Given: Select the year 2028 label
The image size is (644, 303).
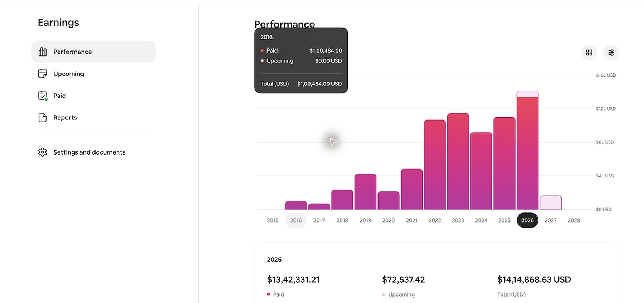Looking at the screenshot, I should (574, 220).
